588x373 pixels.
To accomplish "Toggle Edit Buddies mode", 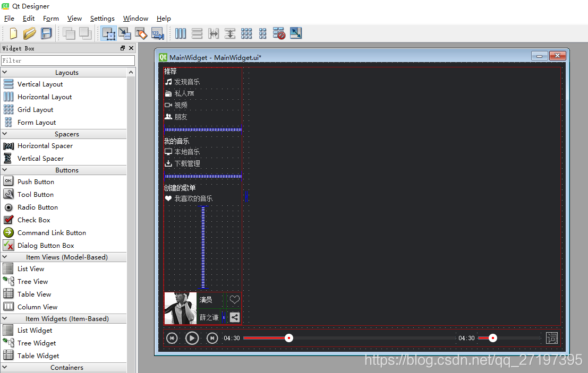I will click(x=141, y=33).
